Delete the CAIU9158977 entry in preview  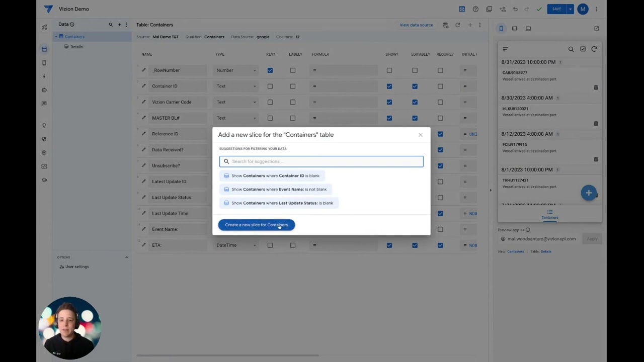pyautogui.click(x=596, y=87)
